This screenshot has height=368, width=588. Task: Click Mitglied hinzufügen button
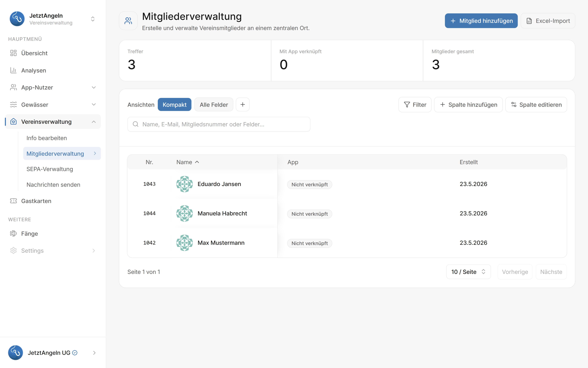[481, 21]
